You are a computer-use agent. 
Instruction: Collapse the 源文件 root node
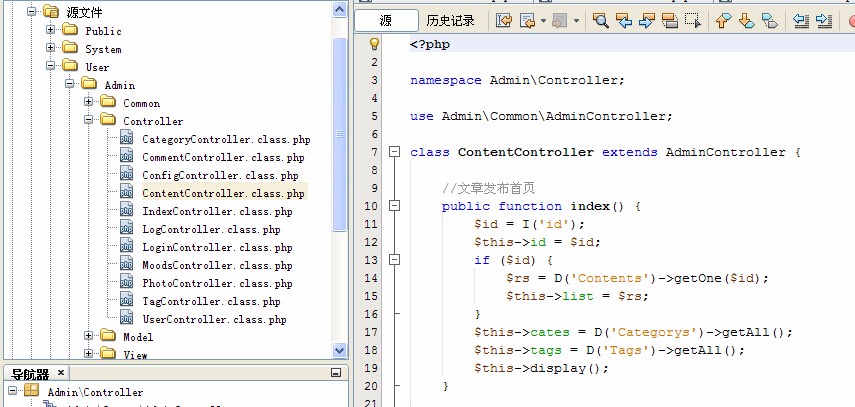tap(32, 11)
